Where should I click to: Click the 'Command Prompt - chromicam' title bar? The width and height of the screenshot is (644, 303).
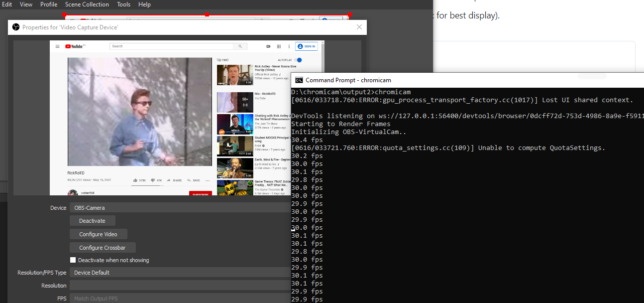click(x=468, y=80)
